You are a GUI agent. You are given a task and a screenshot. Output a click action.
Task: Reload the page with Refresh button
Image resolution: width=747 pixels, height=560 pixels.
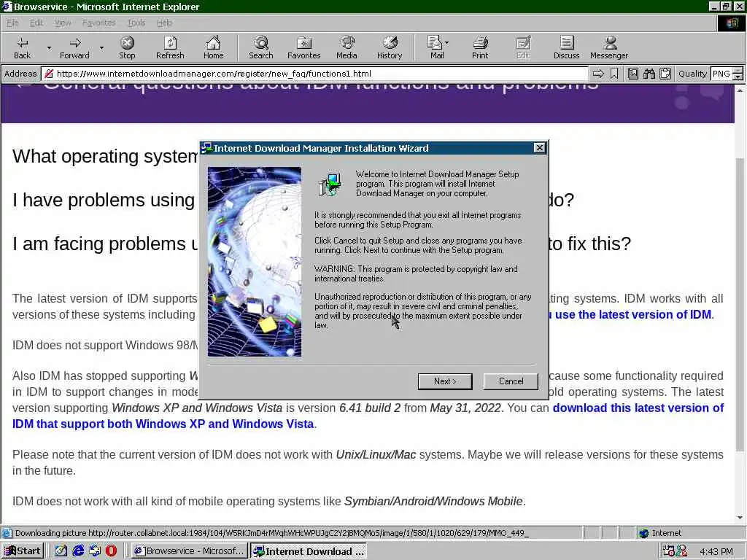170,47
